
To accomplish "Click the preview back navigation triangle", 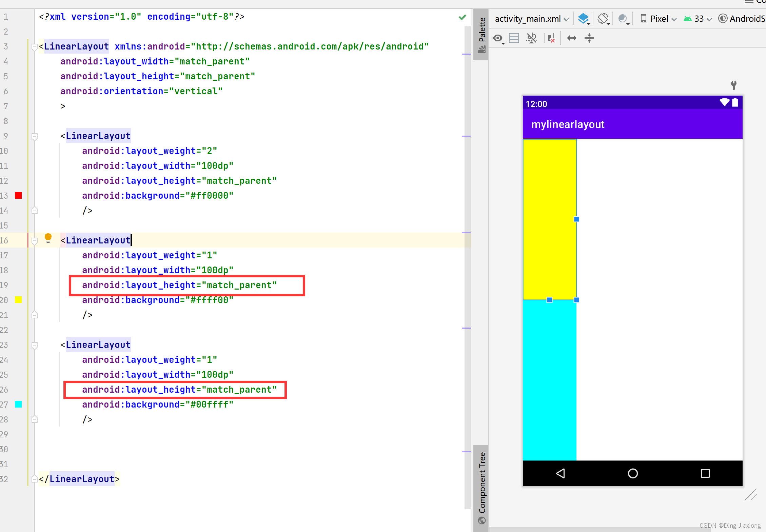I will (x=561, y=473).
